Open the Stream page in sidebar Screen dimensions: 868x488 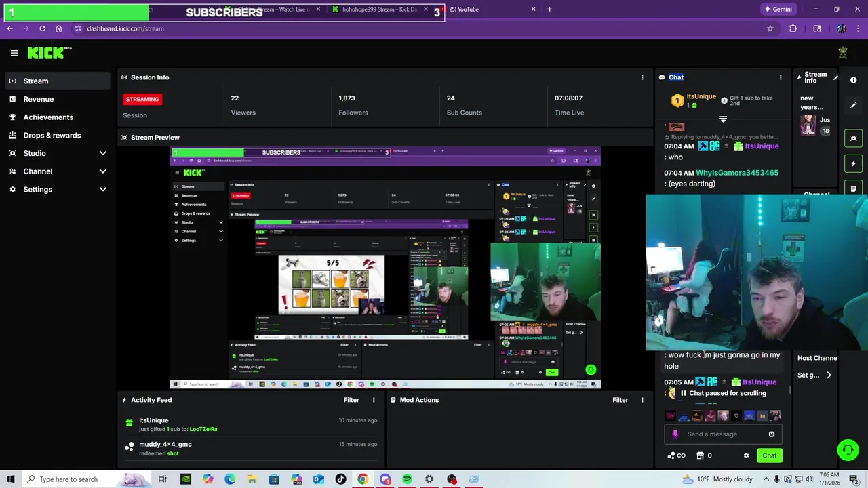click(x=56, y=81)
